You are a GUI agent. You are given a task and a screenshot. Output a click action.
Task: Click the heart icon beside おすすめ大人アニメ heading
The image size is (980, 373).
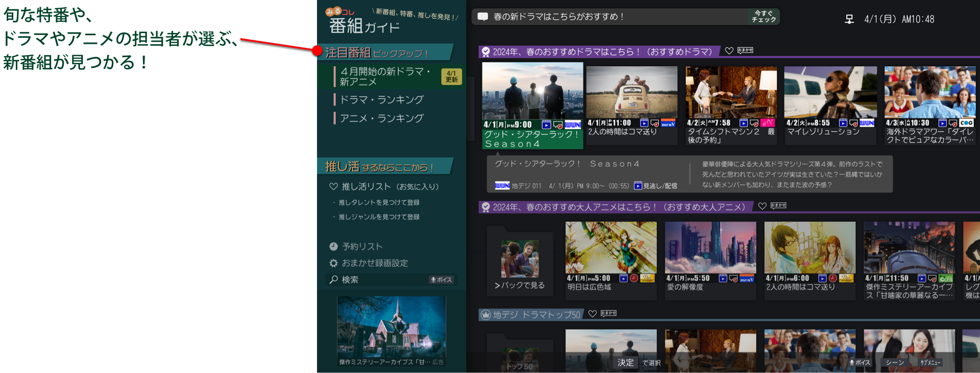762,206
